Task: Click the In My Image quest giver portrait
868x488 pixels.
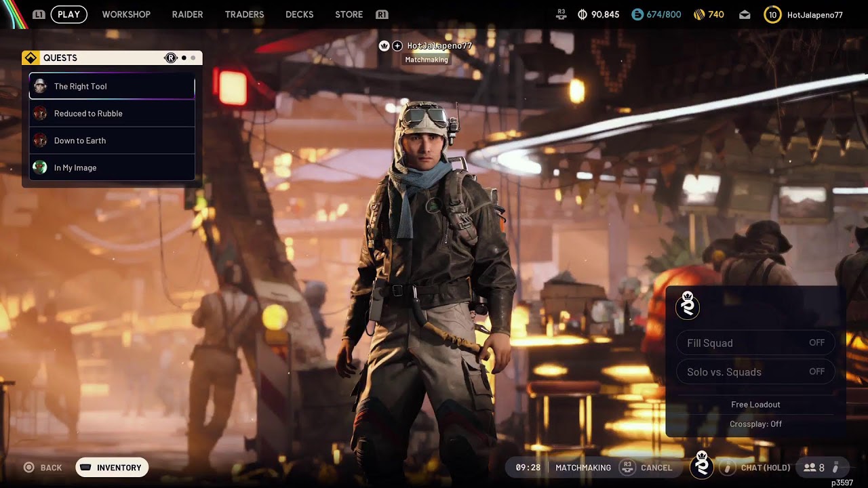Action: [40, 167]
